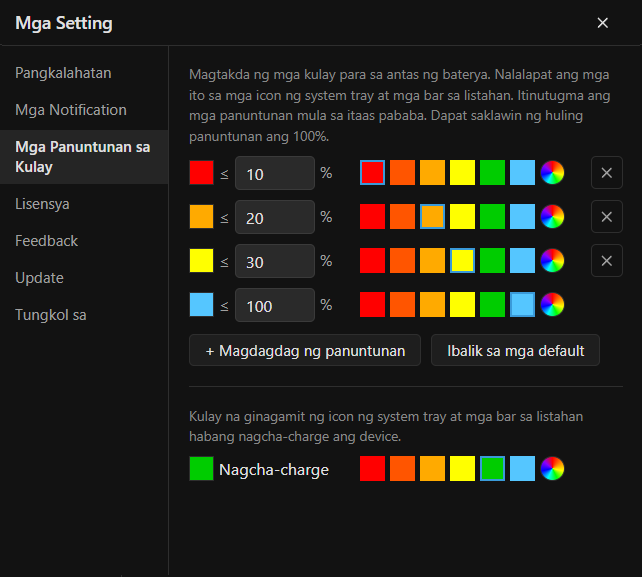Image resolution: width=642 pixels, height=577 pixels.
Task: Pick red swatch in the 30% row
Action: pos(372,260)
